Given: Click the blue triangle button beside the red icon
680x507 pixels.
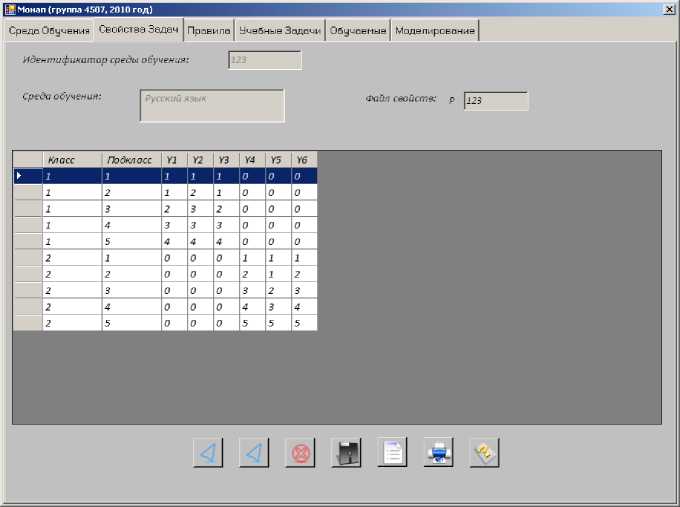Looking at the screenshot, I should [x=254, y=453].
